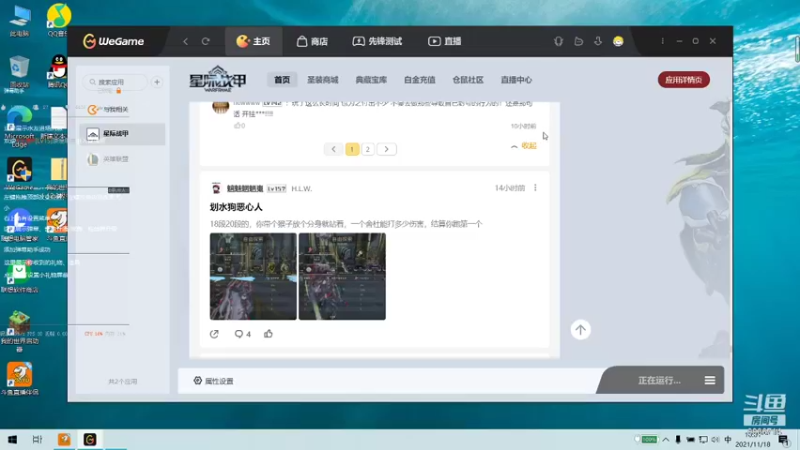Share the post with the share icon
Screen dimensions: 800x450
[214, 334]
